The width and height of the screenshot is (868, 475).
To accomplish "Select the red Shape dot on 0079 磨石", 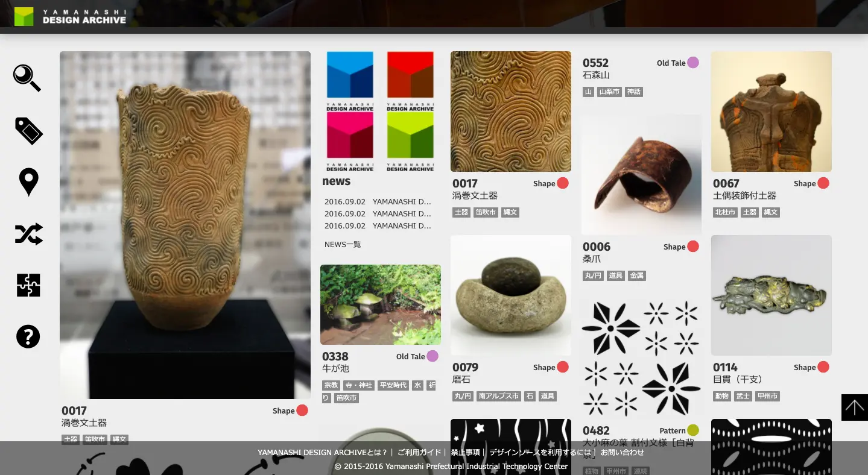I will [563, 367].
